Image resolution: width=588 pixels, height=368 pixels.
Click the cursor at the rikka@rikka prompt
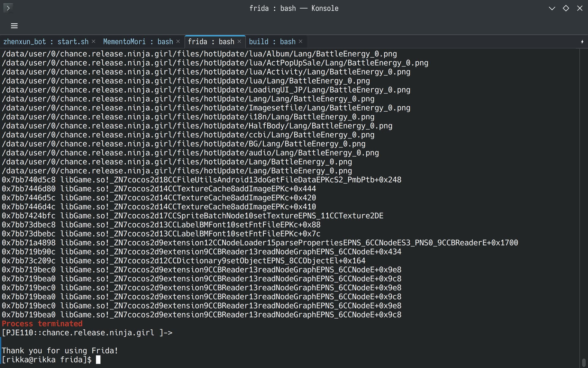(x=98, y=360)
